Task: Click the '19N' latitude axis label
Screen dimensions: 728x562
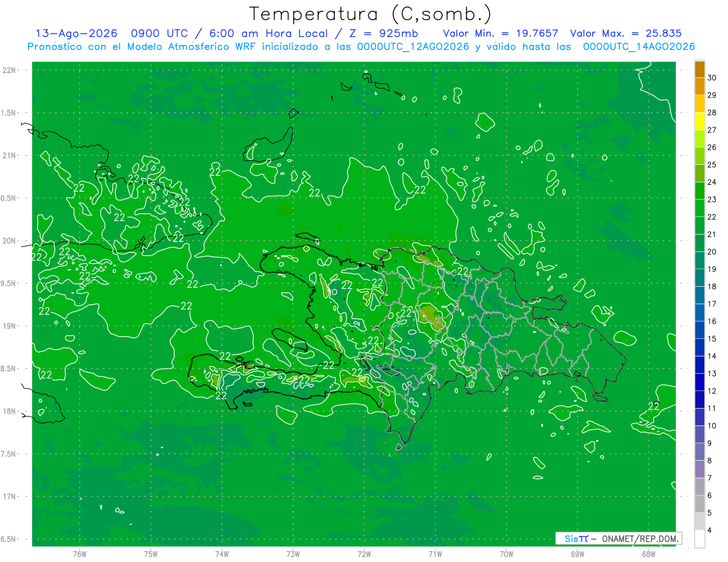Action: (x=10, y=326)
